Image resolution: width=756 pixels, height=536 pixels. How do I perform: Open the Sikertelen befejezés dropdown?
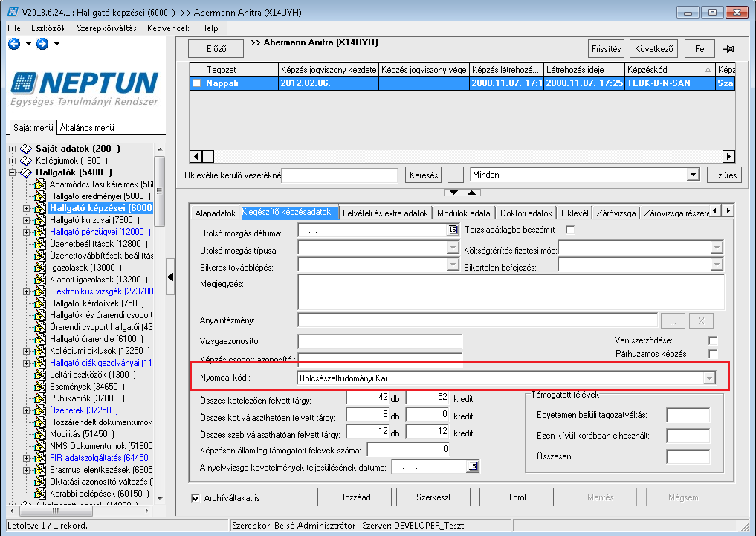coord(717,264)
